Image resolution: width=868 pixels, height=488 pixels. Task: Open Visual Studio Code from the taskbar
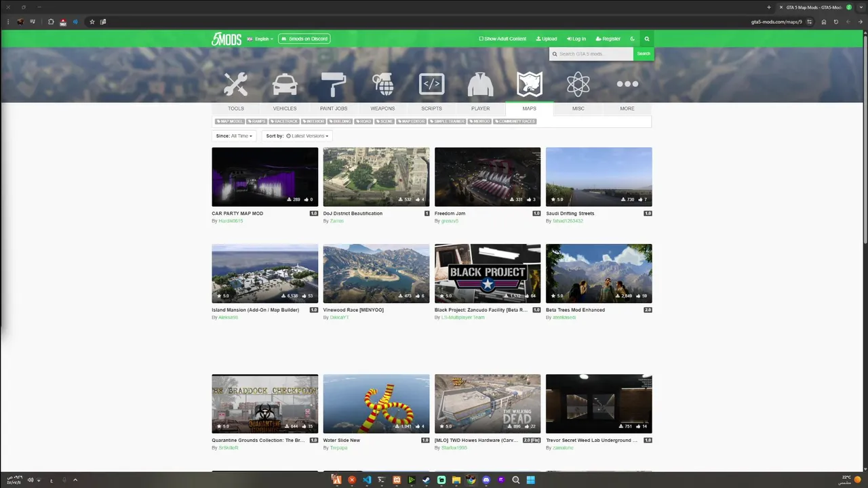(x=367, y=480)
